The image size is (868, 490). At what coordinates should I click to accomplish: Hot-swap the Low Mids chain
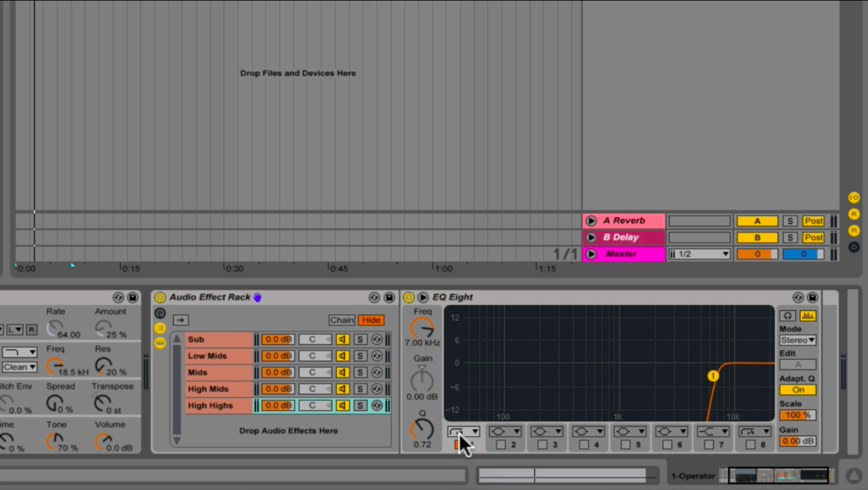[377, 356]
